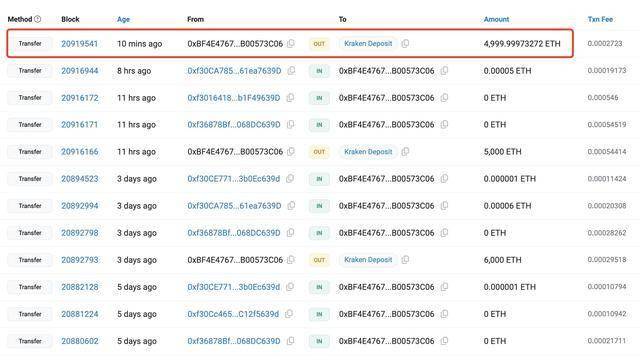Open Kraken Deposit label in 5,000 ETH row
This screenshot has width=640, height=360.
(368, 152)
